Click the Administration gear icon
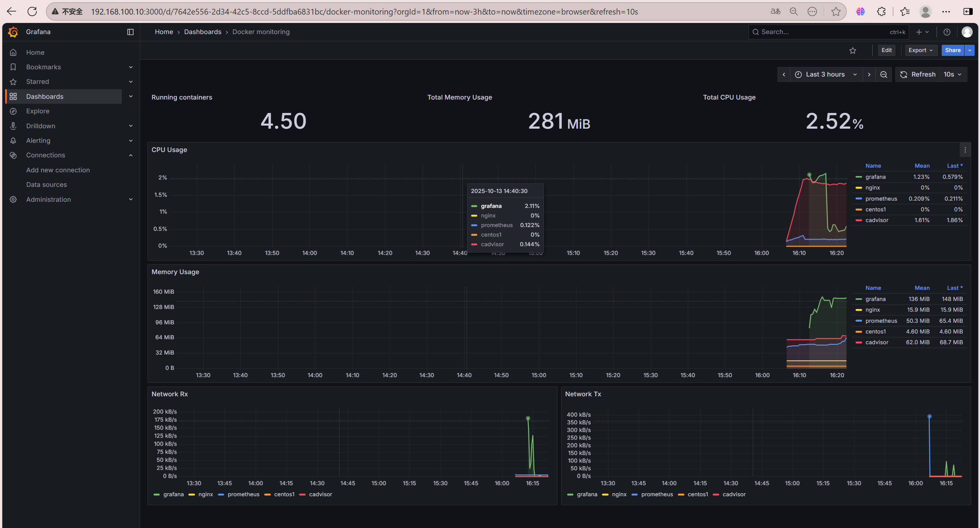The height and width of the screenshot is (528, 980). tap(13, 199)
